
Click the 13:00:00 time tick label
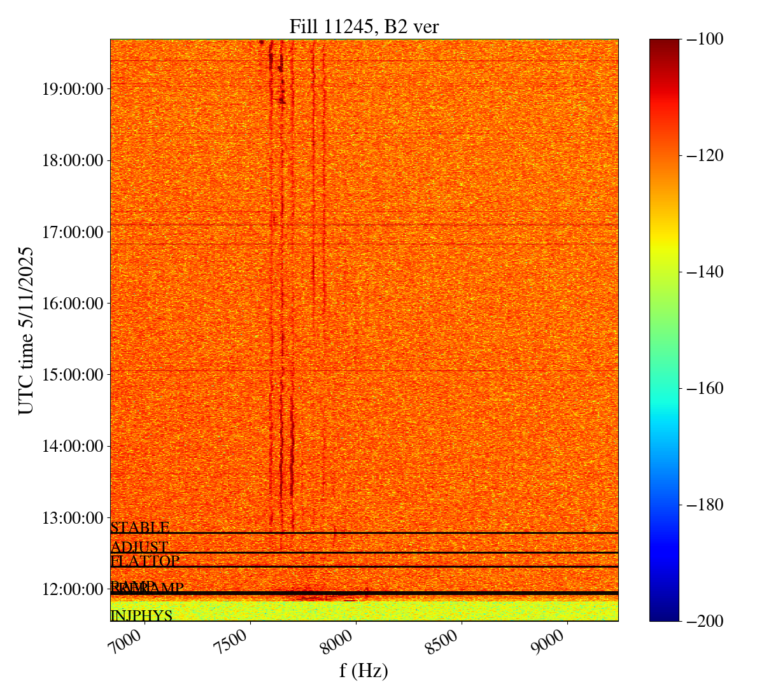[73, 517]
